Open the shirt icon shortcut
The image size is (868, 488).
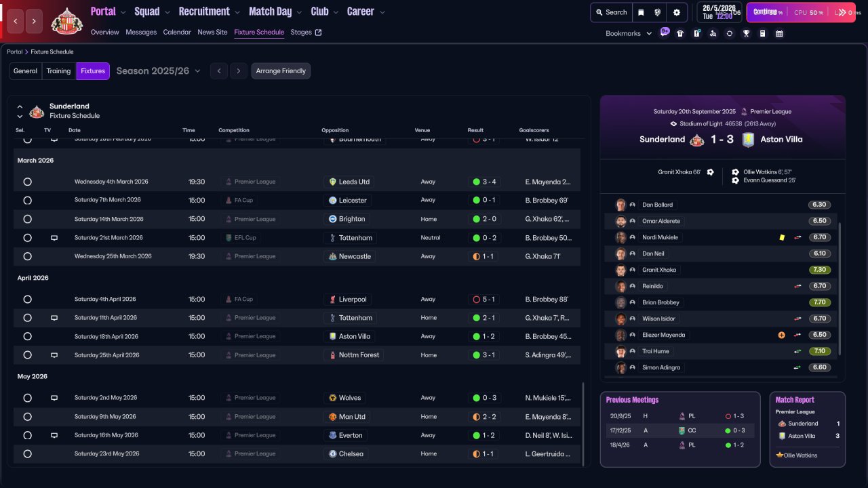tap(680, 33)
